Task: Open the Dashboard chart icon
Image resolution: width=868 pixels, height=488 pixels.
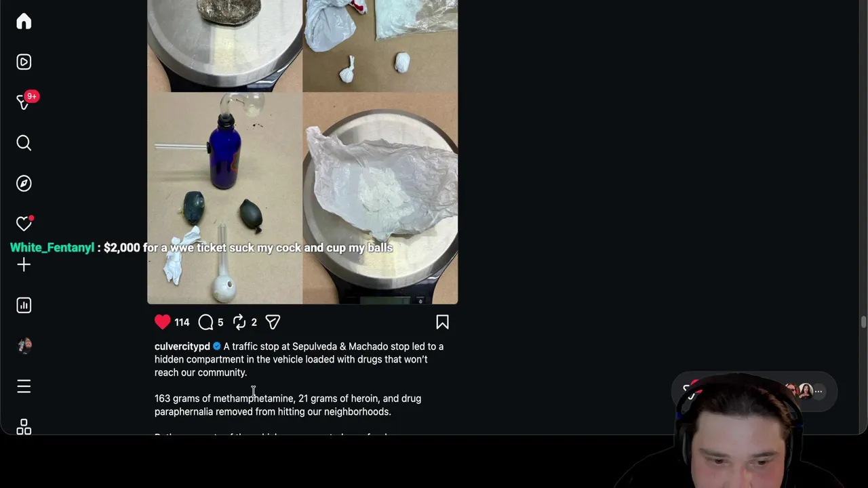Action: [24, 305]
